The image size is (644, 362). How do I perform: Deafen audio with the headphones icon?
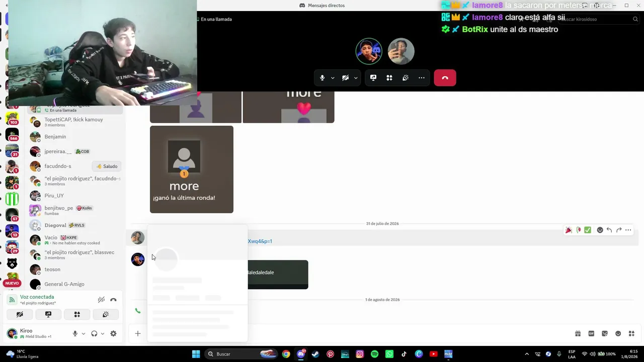pyautogui.click(x=94, y=333)
